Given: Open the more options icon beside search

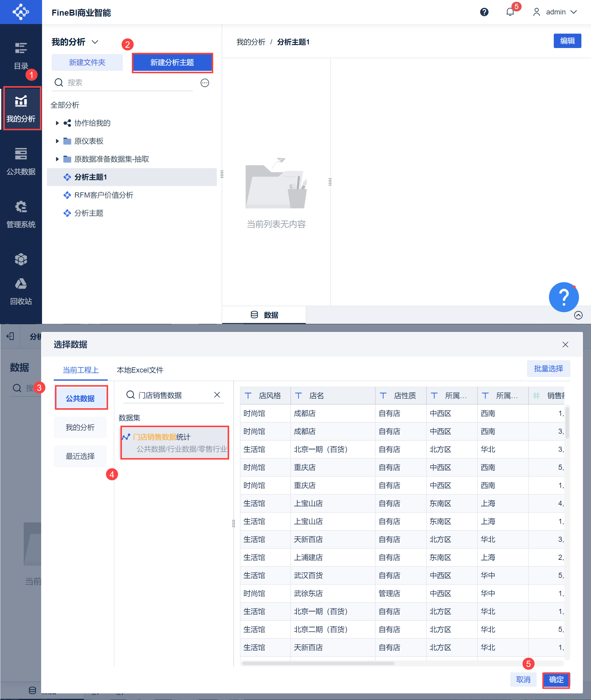Looking at the screenshot, I should (x=205, y=83).
